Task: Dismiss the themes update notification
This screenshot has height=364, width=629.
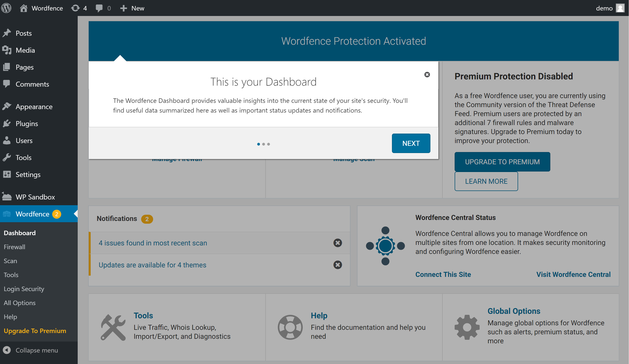Action: click(x=337, y=265)
